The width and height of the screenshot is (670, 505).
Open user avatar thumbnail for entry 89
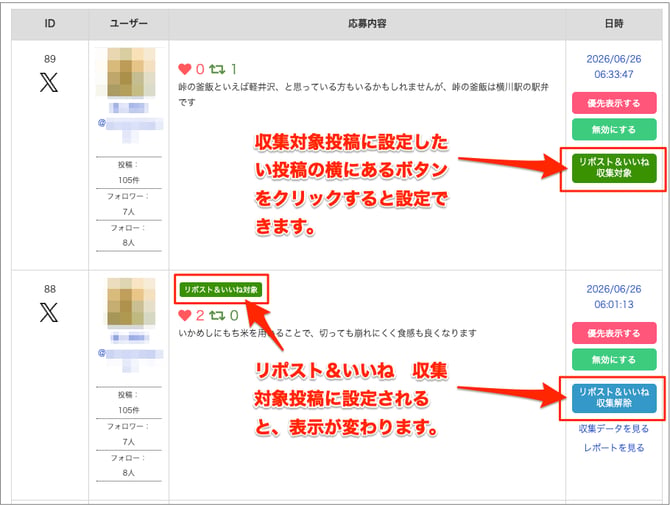pos(131,72)
